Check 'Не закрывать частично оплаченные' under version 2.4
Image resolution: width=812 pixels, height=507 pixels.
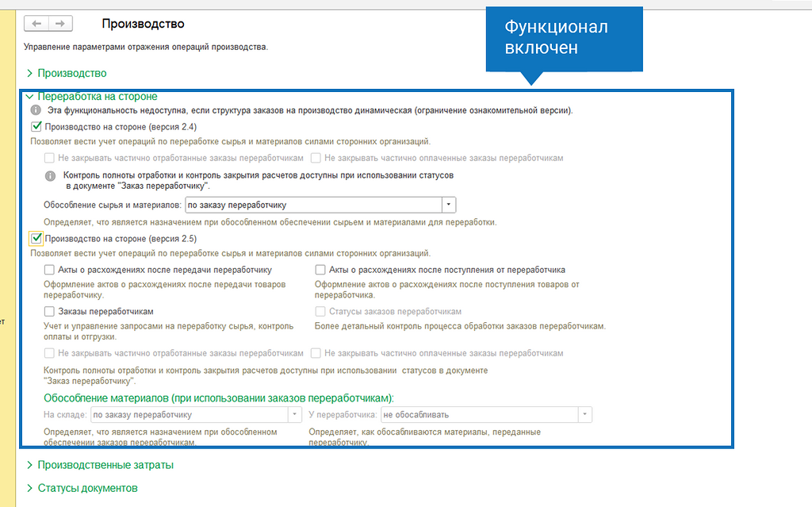[x=316, y=158]
